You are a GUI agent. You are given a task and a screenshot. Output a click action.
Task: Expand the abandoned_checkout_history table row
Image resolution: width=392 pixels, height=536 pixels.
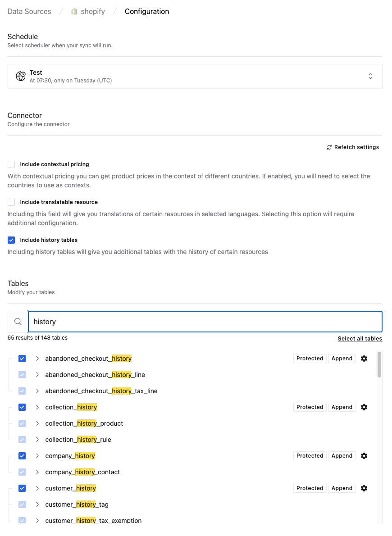[37, 358]
